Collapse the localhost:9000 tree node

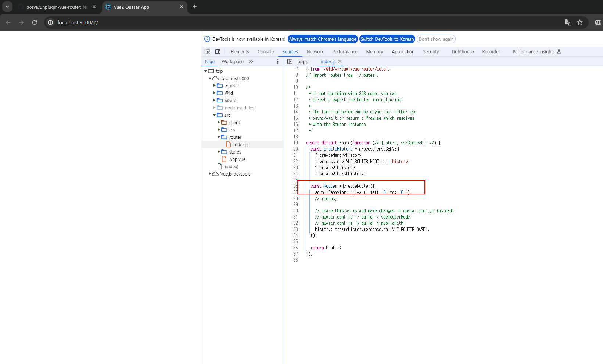[210, 78]
